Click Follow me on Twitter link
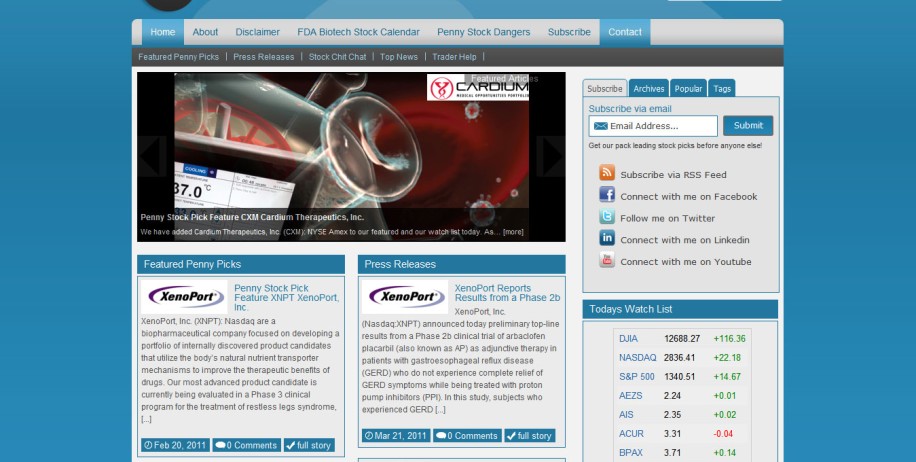916x462 pixels. pos(668,218)
